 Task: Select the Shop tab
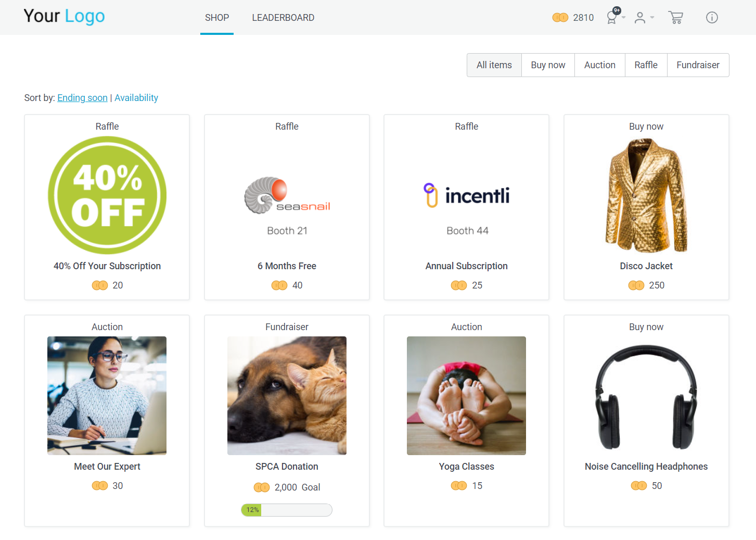click(217, 18)
